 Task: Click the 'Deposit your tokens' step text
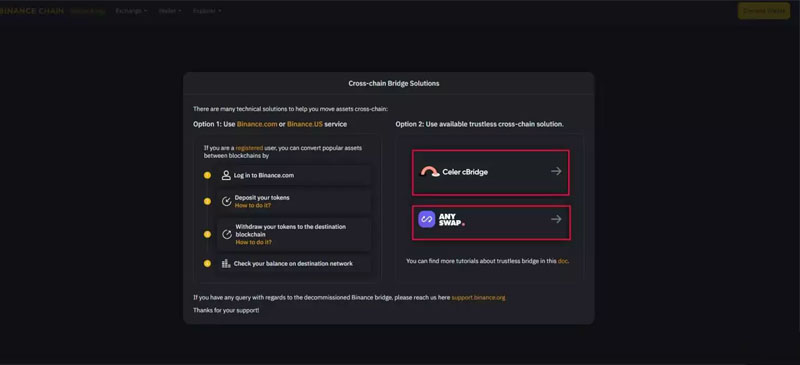point(262,198)
